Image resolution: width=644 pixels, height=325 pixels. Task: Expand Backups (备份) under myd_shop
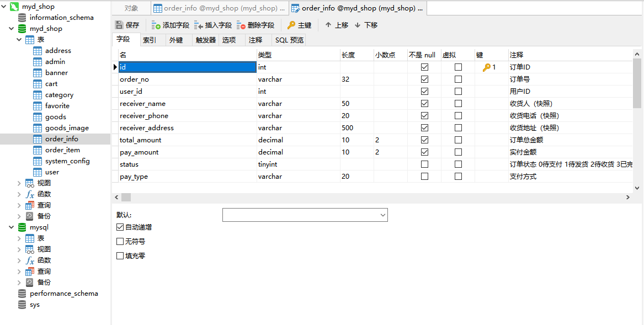coord(19,216)
